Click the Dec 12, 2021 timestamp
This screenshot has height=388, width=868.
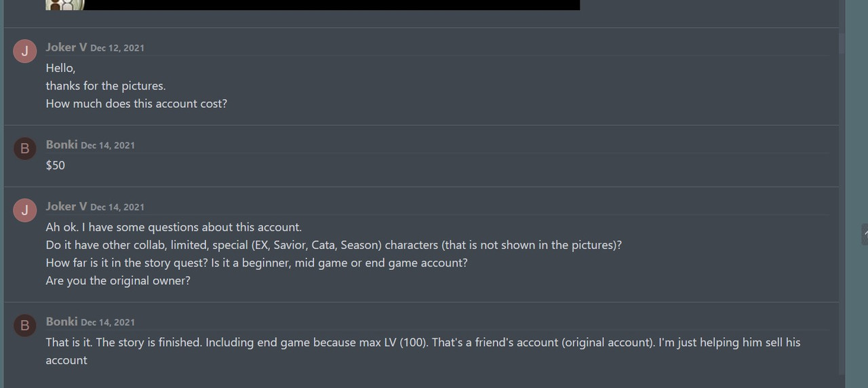(117, 48)
